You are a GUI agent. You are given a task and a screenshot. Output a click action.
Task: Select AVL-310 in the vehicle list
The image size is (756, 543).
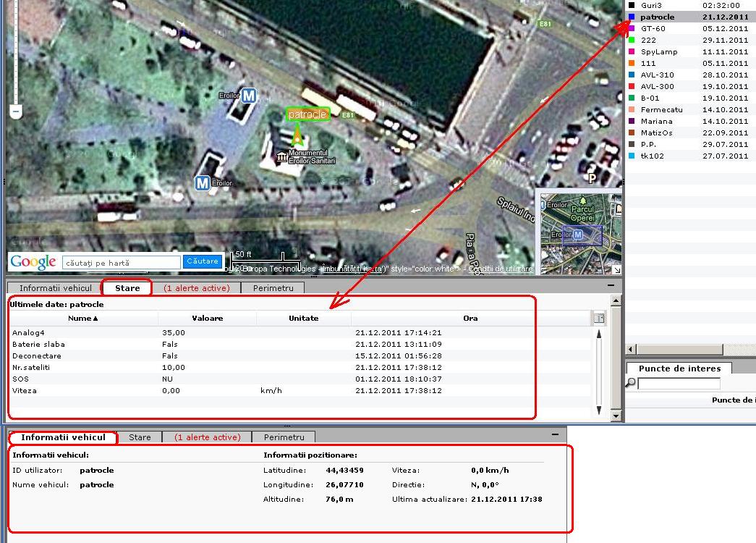point(657,75)
